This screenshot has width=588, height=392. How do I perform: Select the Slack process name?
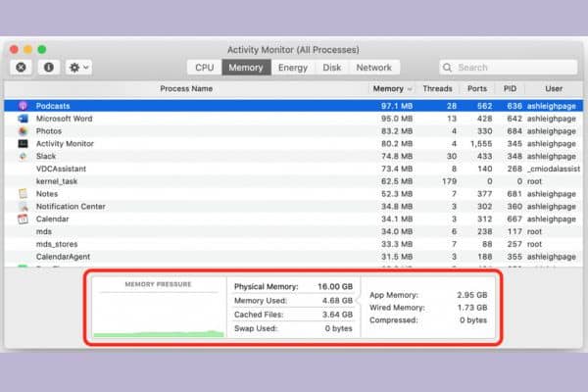coord(46,156)
